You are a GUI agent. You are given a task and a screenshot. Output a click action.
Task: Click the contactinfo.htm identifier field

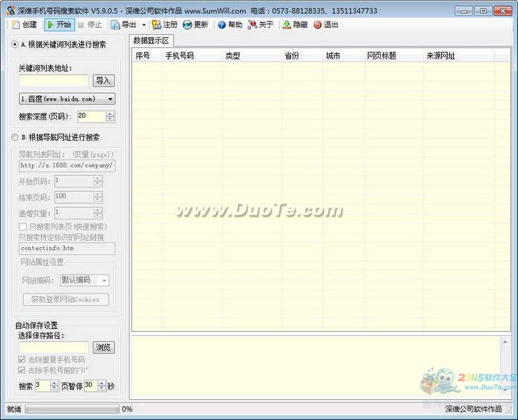pyautogui.click(x=67, y=248)
